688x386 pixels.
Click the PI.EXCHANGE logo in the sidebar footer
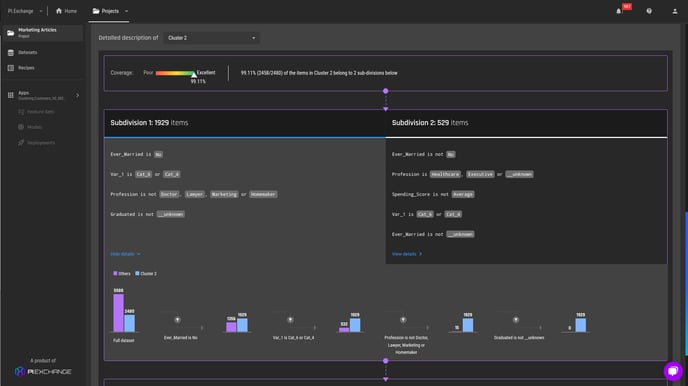(43, 372)
